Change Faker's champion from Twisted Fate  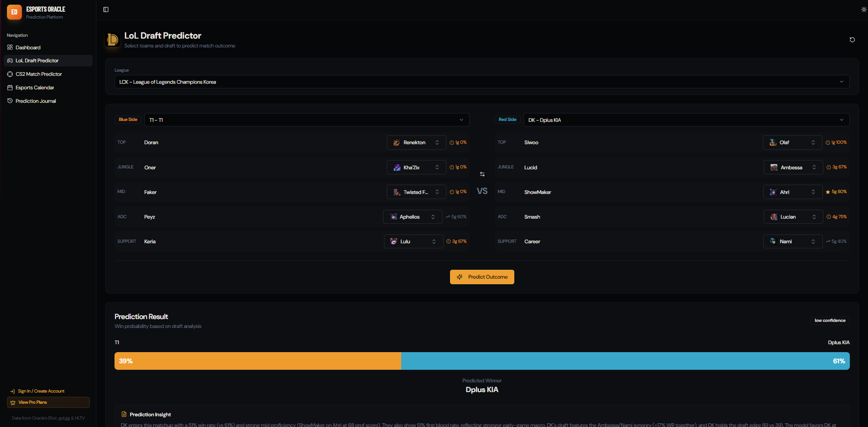416,192
